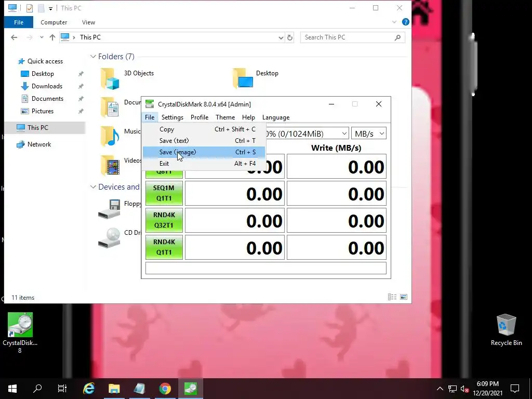The image size is (532, 399).
Task: Collapse the Devices and drives group
Action: (x=93, y=187)
